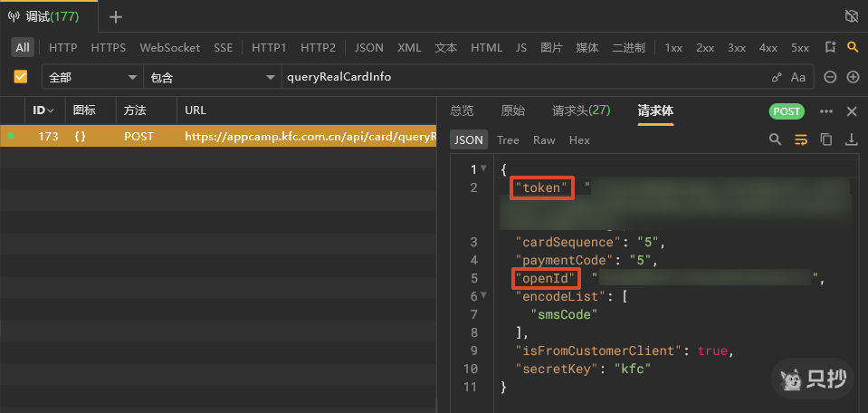868x413 pixels.
Task: Click the green POST method badge
Action: tap(786, 111)
